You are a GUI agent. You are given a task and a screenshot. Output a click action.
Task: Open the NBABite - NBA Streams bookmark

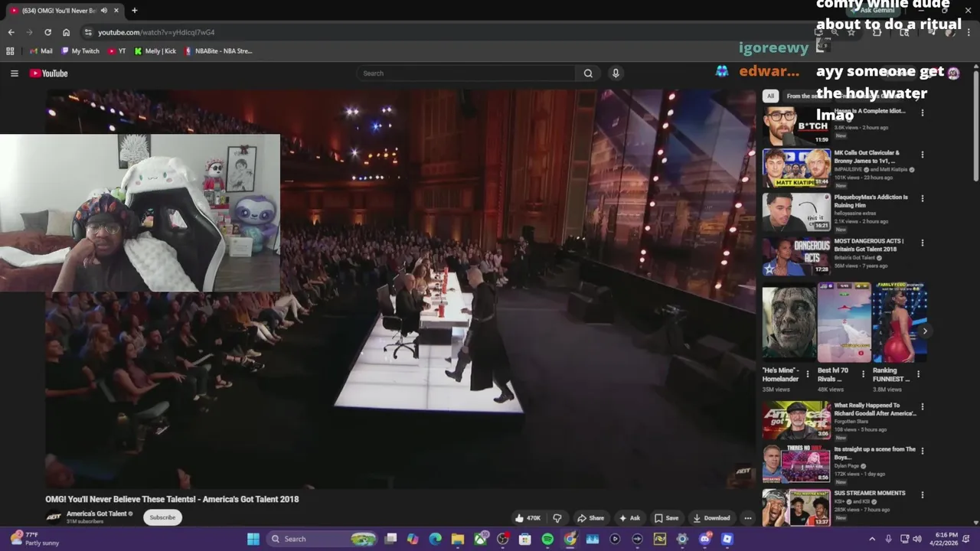point(218,51)
